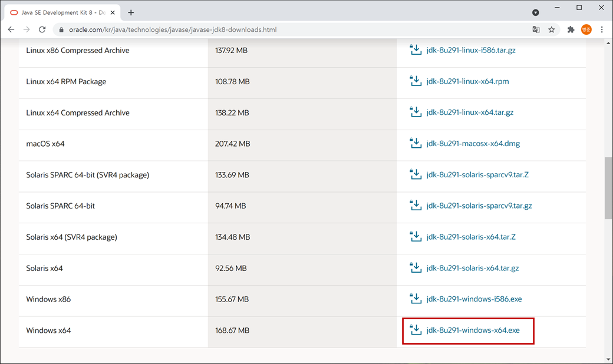Viewport: 613px width, 364px height.
Task: Select the 155.67 MB file size
Action: [x=232, y=299]
